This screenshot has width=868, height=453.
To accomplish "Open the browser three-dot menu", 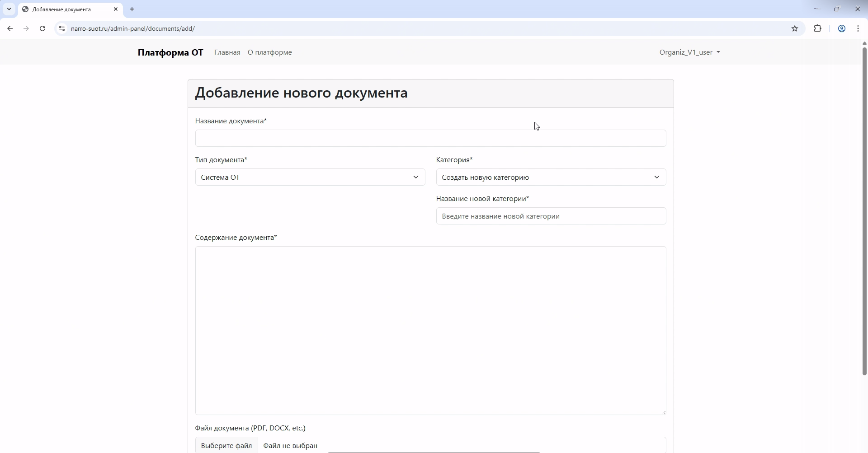I will [x=859, y=28].
